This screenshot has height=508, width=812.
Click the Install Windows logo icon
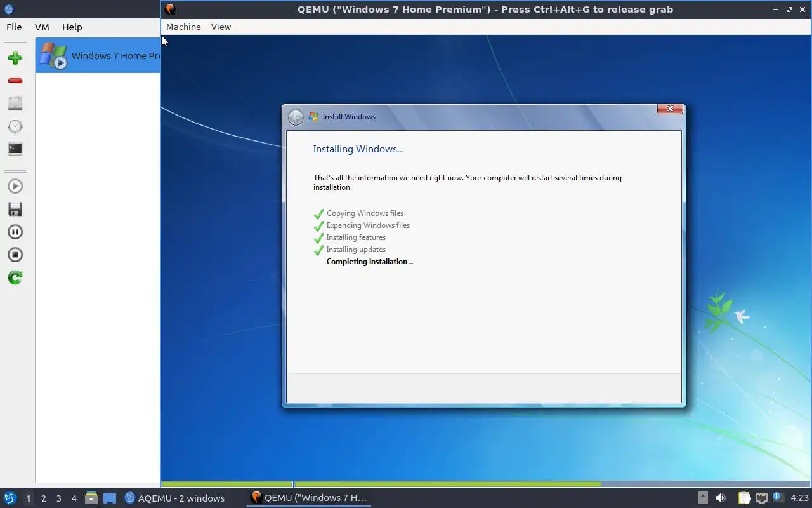(x=313, y=117)
